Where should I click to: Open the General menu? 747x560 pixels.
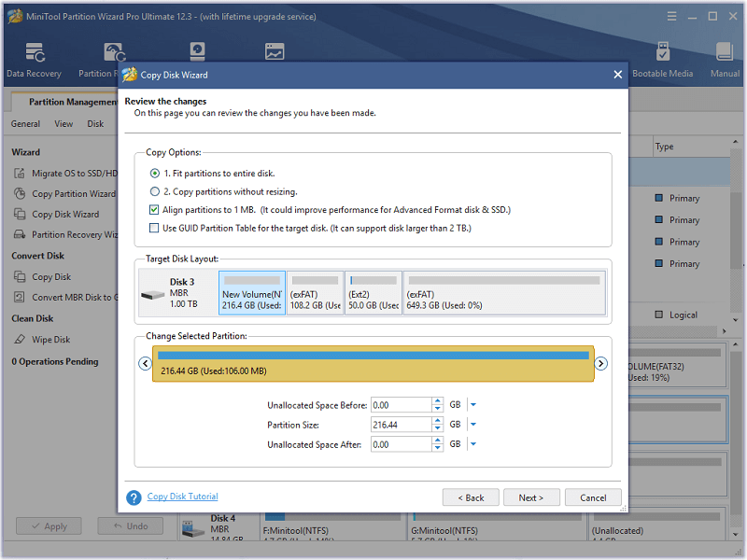[x=26, y=124]
